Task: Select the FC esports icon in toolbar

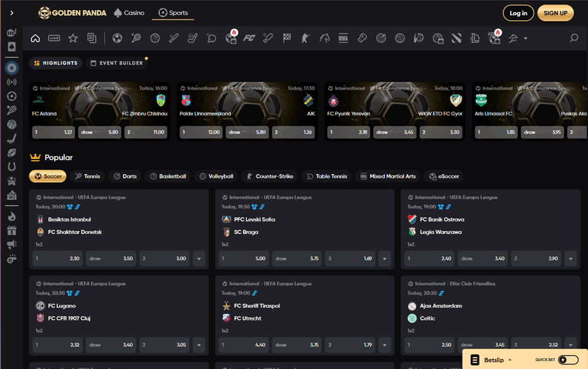Action: 249,38
